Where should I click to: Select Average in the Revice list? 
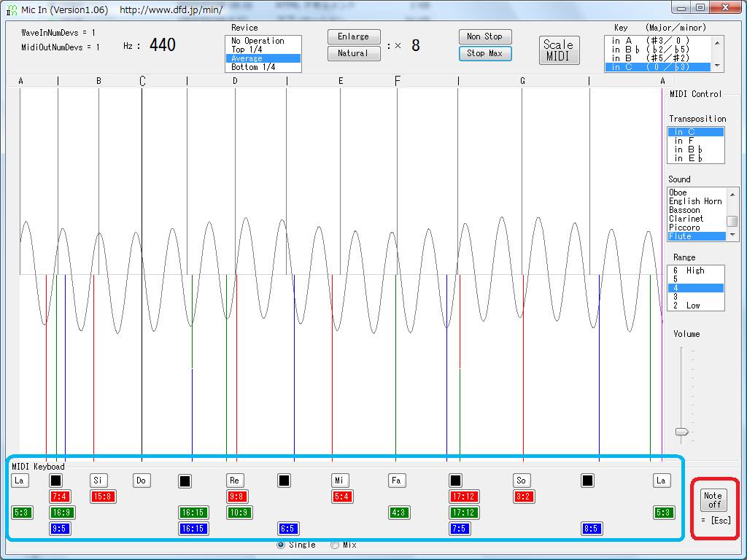[263, 58]
